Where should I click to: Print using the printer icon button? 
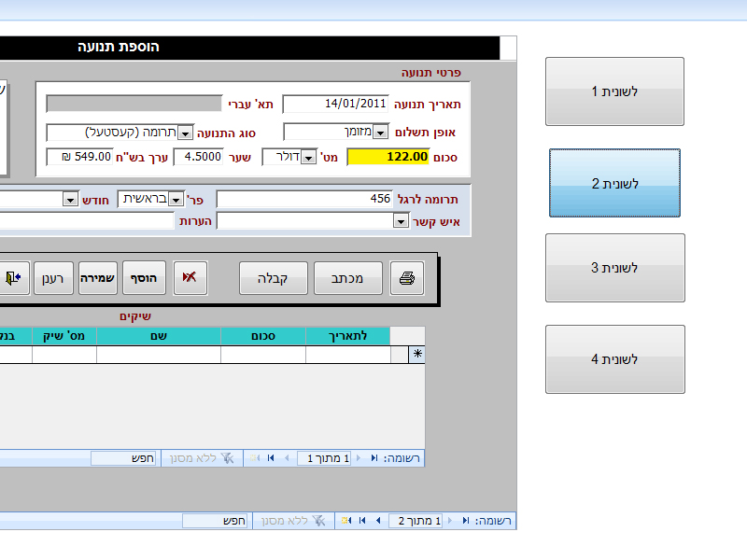(406, 278)
